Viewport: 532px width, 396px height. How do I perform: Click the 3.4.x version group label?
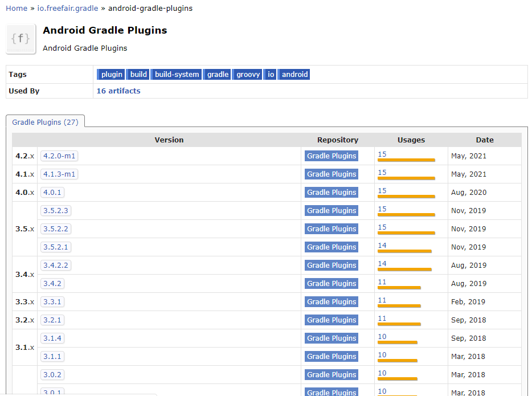(x=24, y=275)
